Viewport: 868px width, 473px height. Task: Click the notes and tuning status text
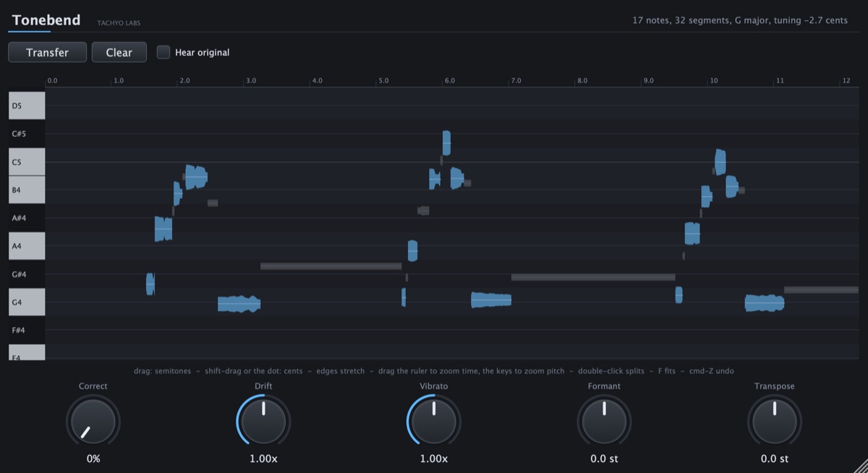(x=740, y=20)
